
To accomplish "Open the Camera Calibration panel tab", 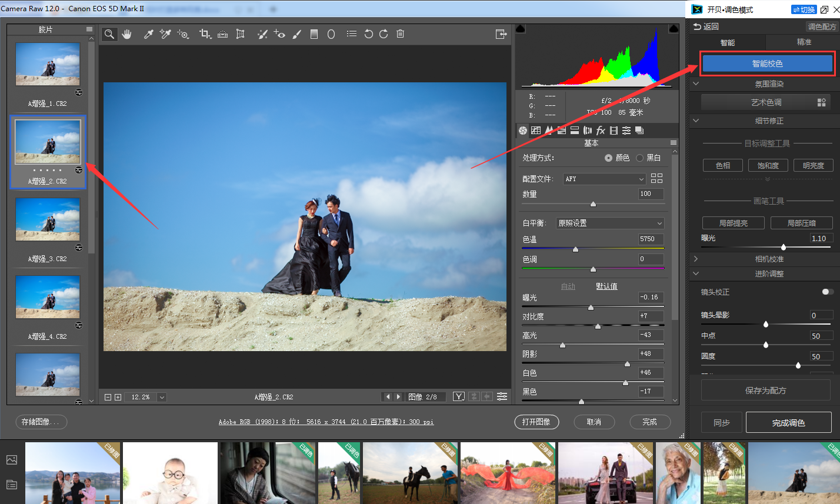I will [614, 130].
